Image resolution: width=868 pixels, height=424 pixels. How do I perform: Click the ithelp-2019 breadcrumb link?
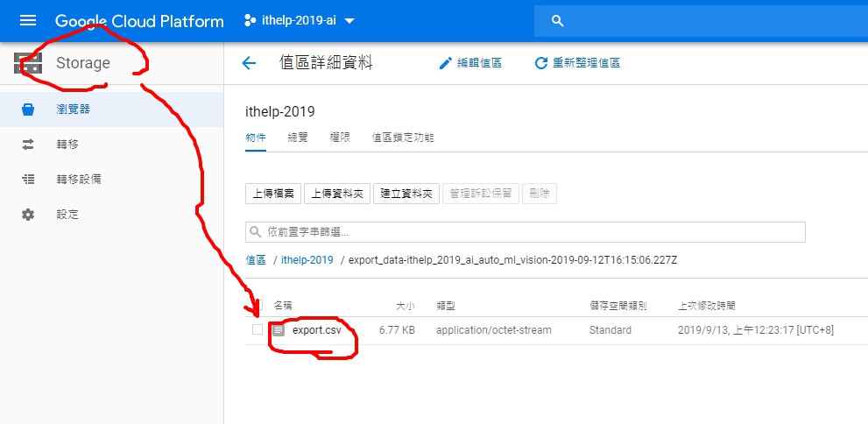tap(307, 260)
